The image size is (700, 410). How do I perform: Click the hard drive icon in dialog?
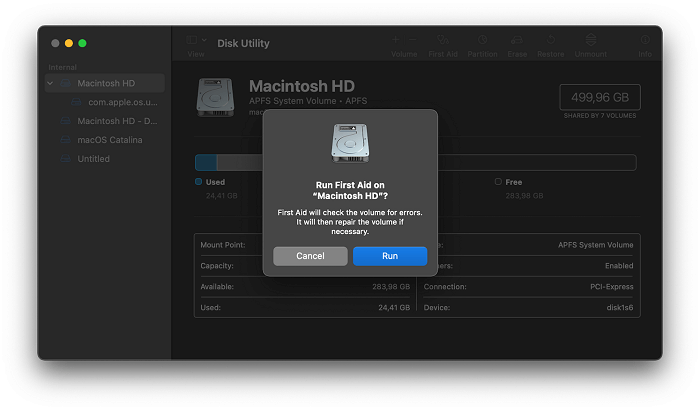[x=350, y=145]
